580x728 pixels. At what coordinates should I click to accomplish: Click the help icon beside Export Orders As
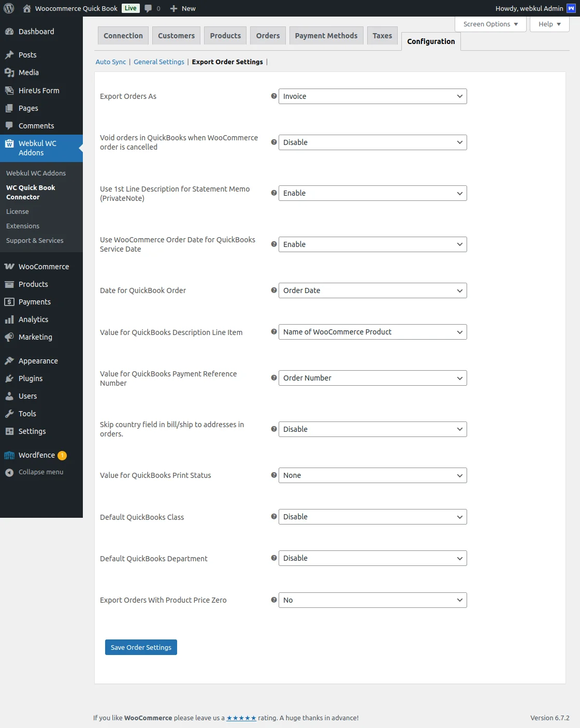[274, 96]
